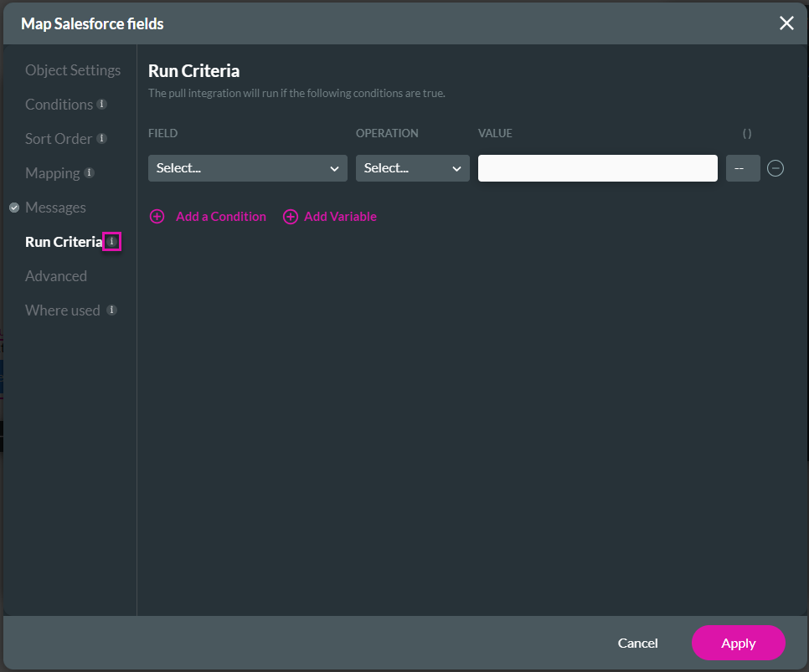This screenshot has width=809, height=672.
Task: Switch to the Advanced section
Action: point(56,276)
